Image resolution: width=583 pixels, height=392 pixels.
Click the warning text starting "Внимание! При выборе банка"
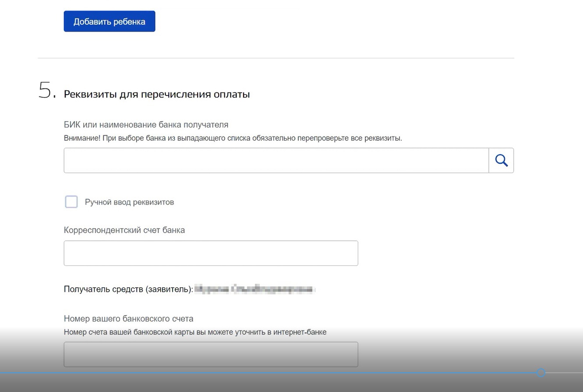(233, 138)
